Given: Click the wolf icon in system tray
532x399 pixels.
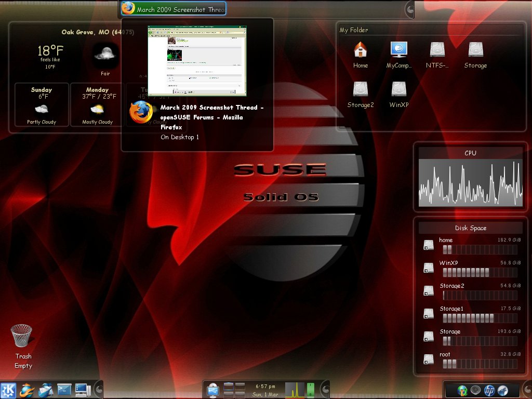Looking at the screenshot, I should pyautogui.click(x=502, y=391).
